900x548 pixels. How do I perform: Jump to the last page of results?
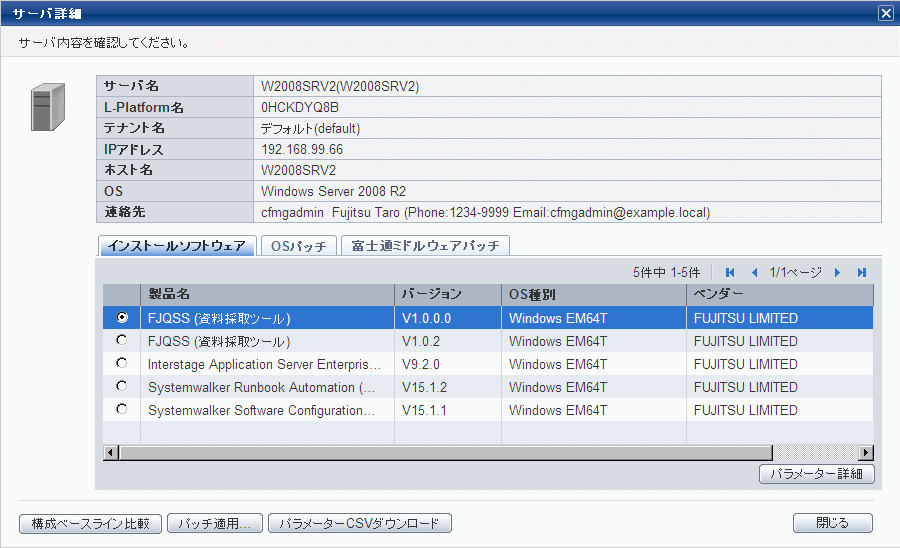click(862, 273)
